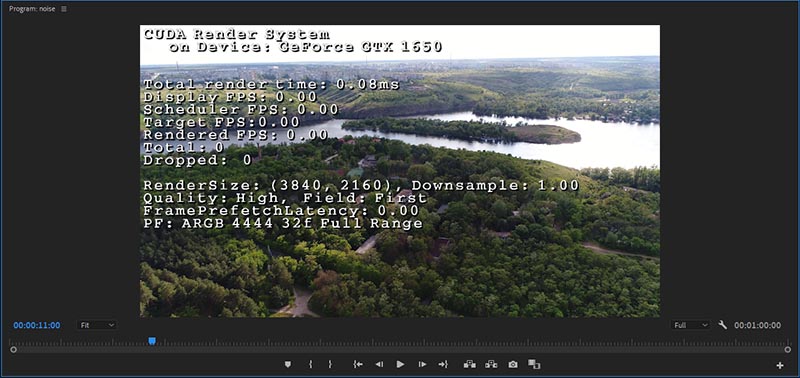Click the Program: noise panel tab
The height and width of the screenshot is (378, 800).
32,9
